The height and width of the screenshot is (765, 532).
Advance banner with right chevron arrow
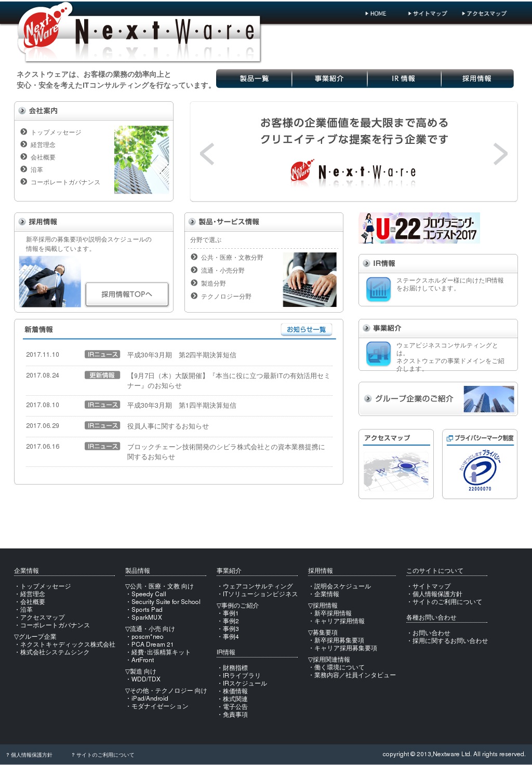click(500, 154)
